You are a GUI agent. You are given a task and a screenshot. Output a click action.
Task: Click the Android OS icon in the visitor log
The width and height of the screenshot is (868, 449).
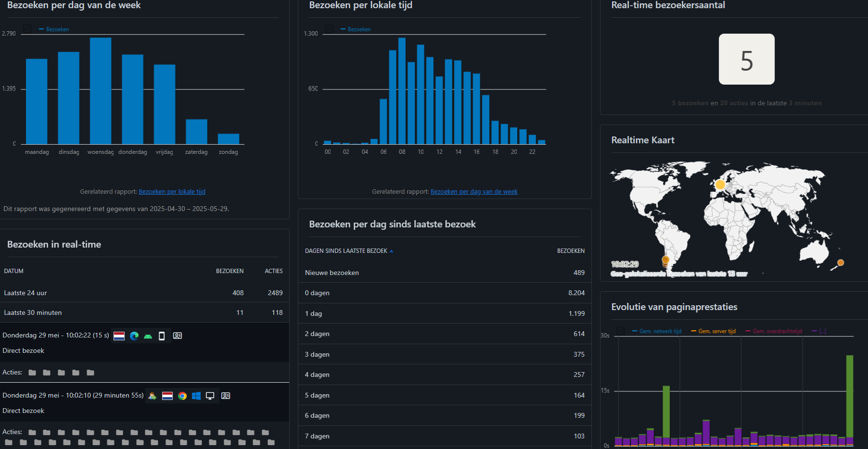click(x=148, y=336)
